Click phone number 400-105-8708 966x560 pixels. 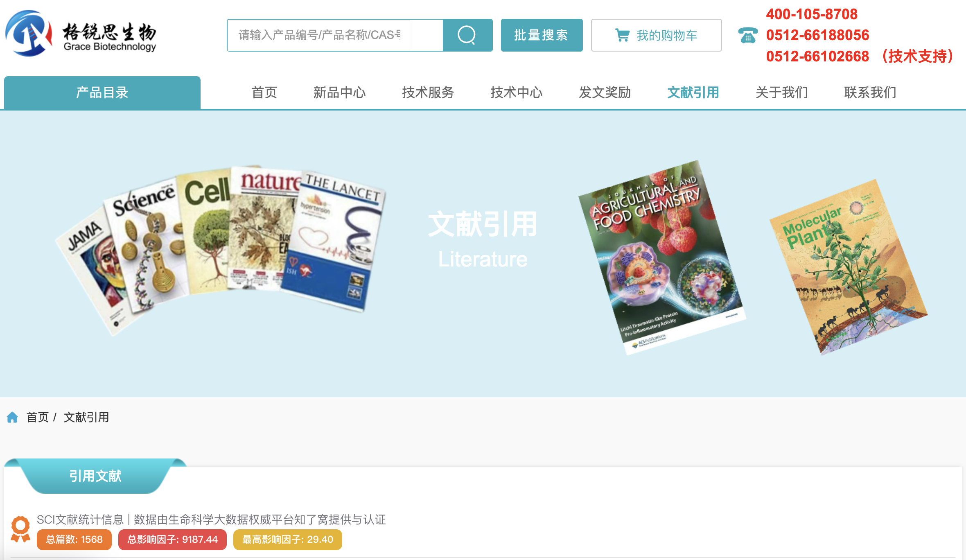[812, 14]
